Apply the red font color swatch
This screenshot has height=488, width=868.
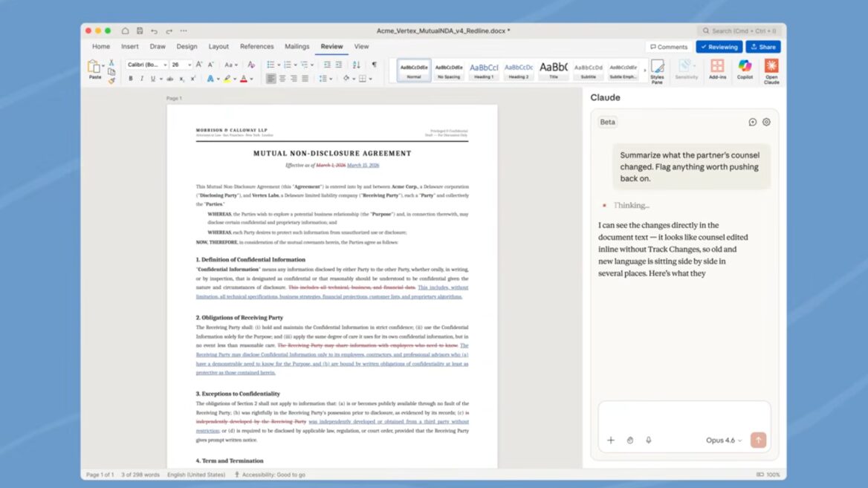(x=244, y=79)
